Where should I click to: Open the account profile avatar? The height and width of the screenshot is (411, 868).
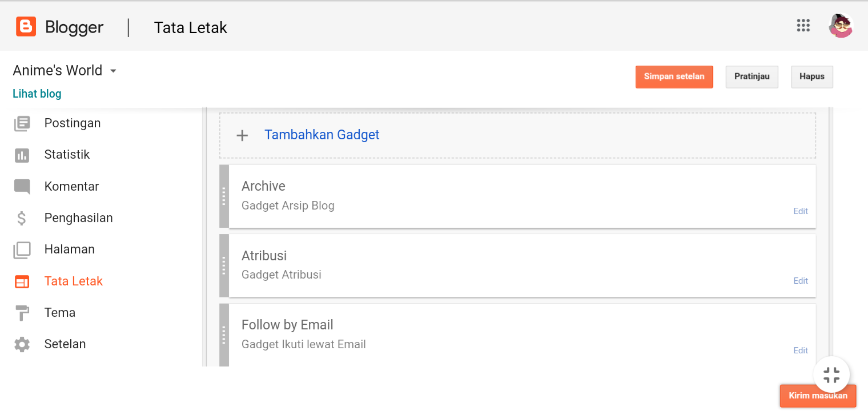click(840, 26)
